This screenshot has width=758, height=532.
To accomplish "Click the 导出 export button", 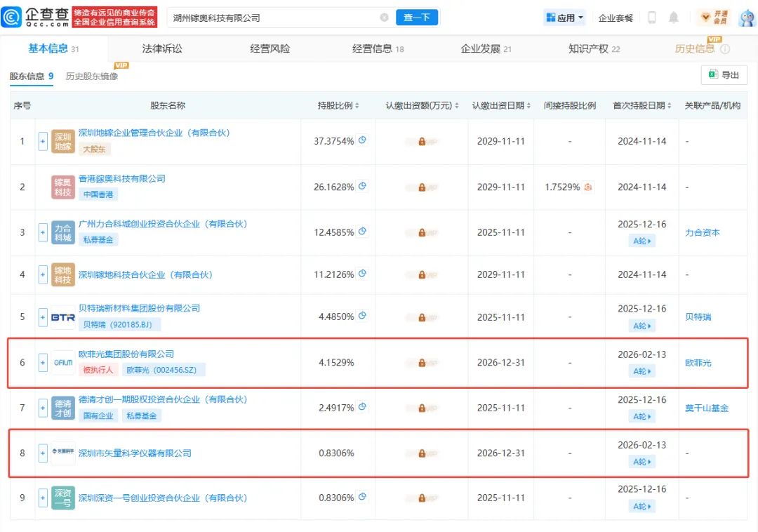I will (724, 75).
